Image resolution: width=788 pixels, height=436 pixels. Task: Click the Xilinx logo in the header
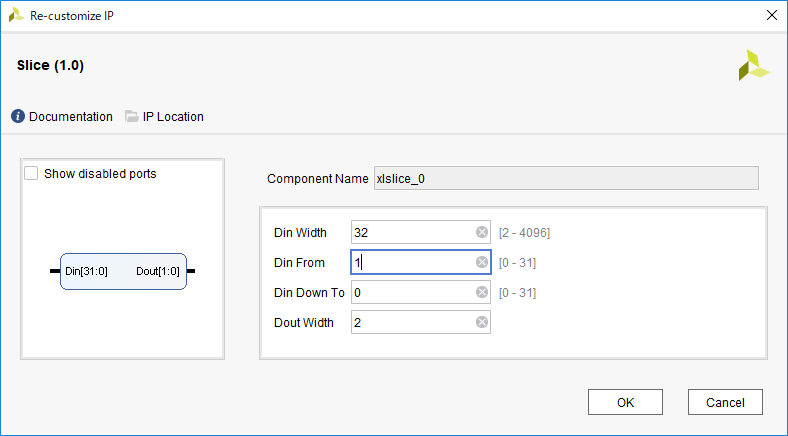click(x=754, y=65)
